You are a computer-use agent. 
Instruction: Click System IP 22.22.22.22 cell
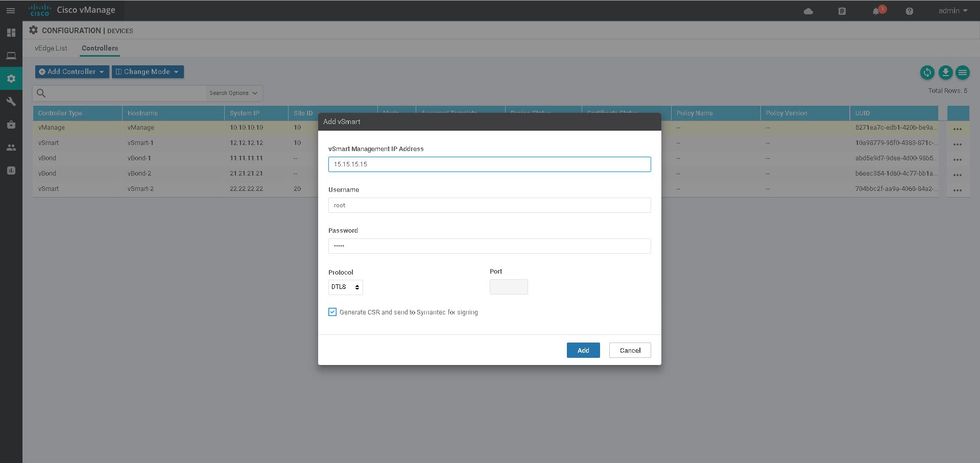point(246,189)
